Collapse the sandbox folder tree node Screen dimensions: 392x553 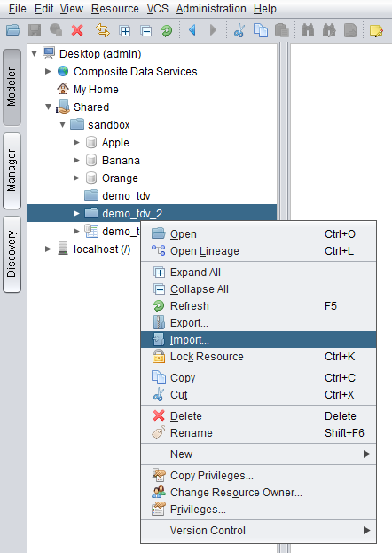click(62, 124)
